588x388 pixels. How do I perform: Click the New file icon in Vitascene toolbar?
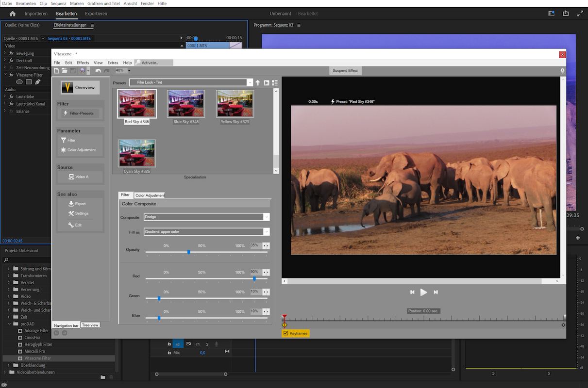pos(57,71)
